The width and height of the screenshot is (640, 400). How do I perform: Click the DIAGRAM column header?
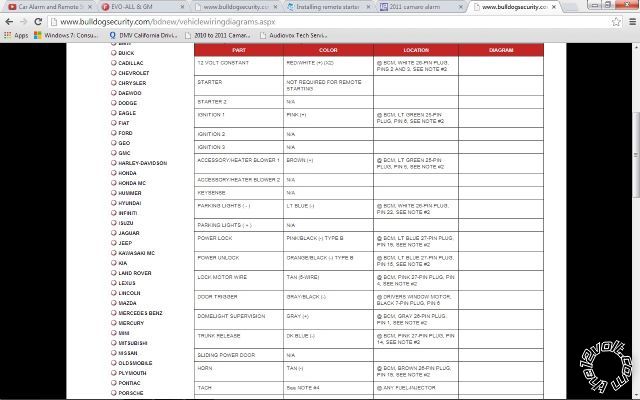click(x=501, y=50)
